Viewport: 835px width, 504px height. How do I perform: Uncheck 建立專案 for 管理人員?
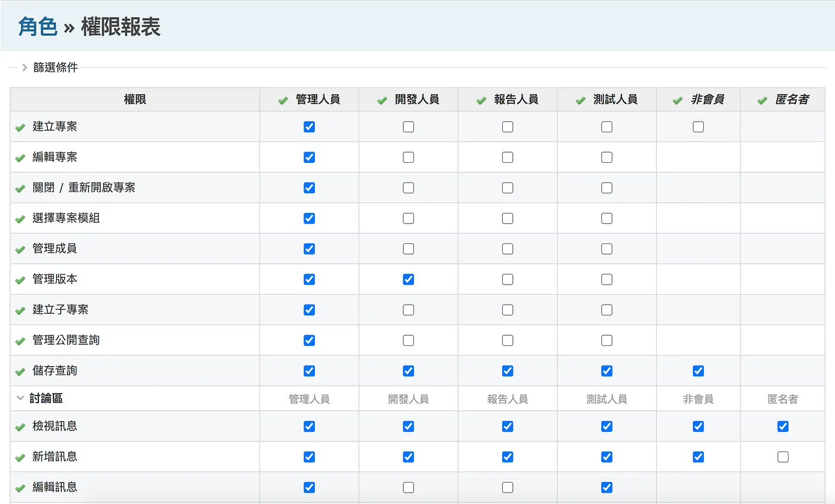click(309, 126)
